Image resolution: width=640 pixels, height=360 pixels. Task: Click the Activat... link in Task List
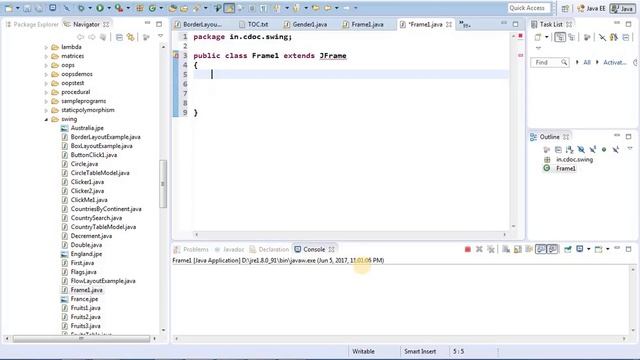615,62
